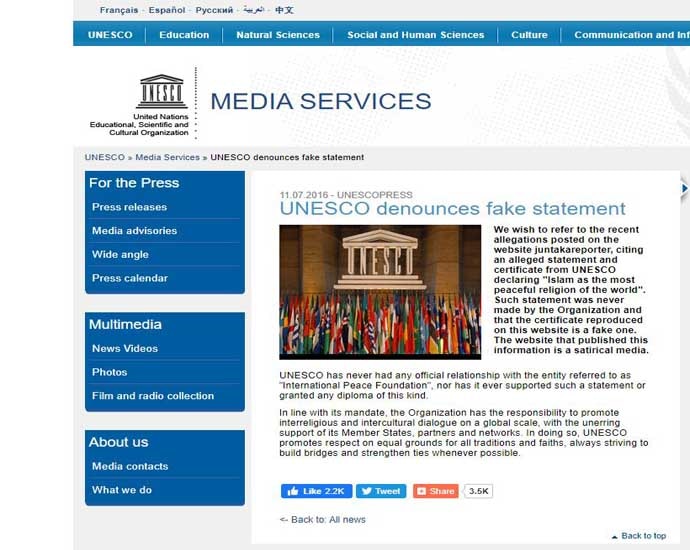Open Press calendar sidebar link
Image resolution: width=690 pixels, height=550 pixels.
pos(130,279)
